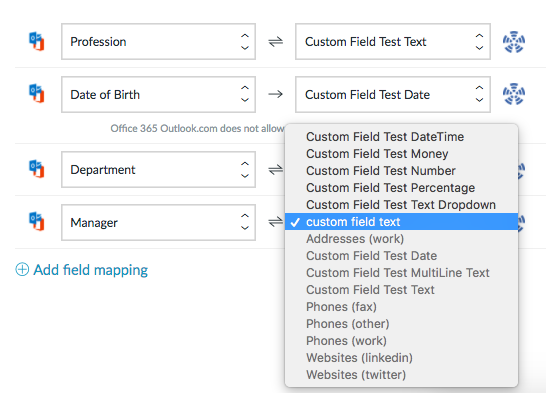This screenshot has height=393, width=546.
Task: Choose Custom Field Test Number option
Action: click(401, 171)
